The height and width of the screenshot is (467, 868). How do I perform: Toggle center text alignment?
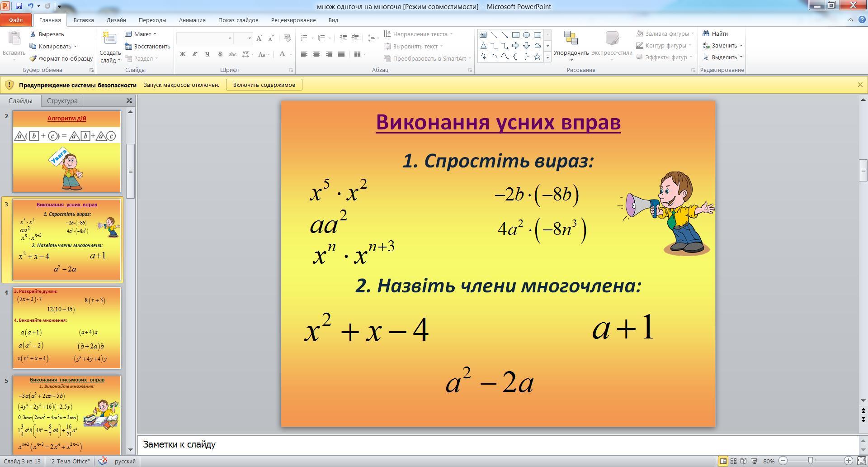(x=316, y=54)
